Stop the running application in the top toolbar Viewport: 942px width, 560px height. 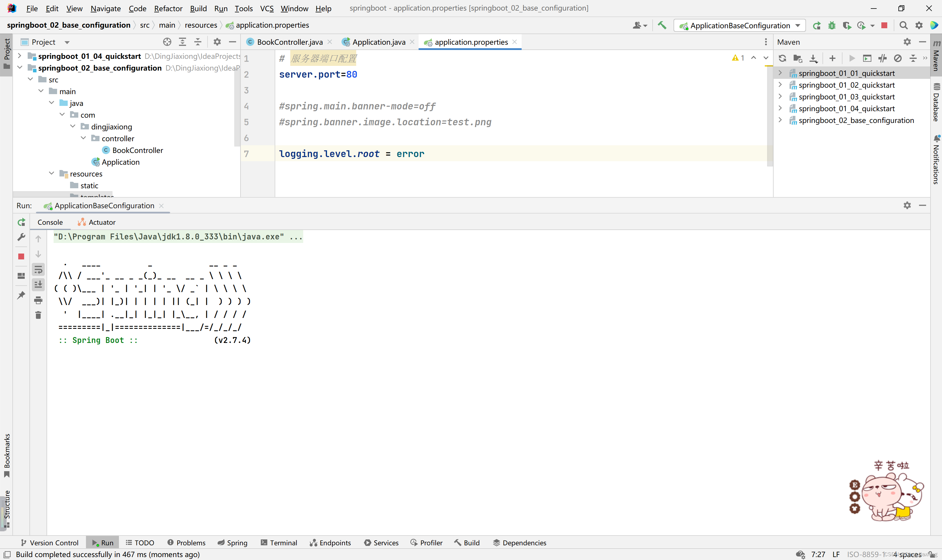pos(884,25)
